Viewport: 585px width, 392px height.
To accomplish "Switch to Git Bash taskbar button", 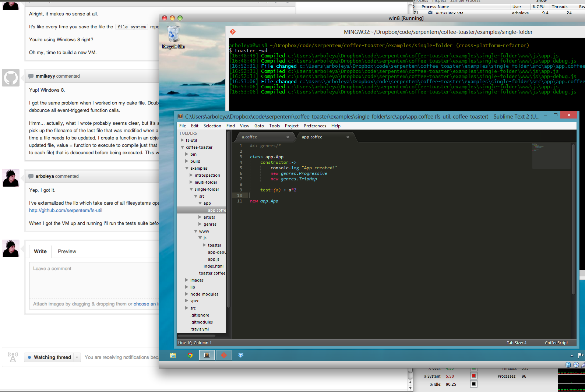I will [x=224, y=355].
